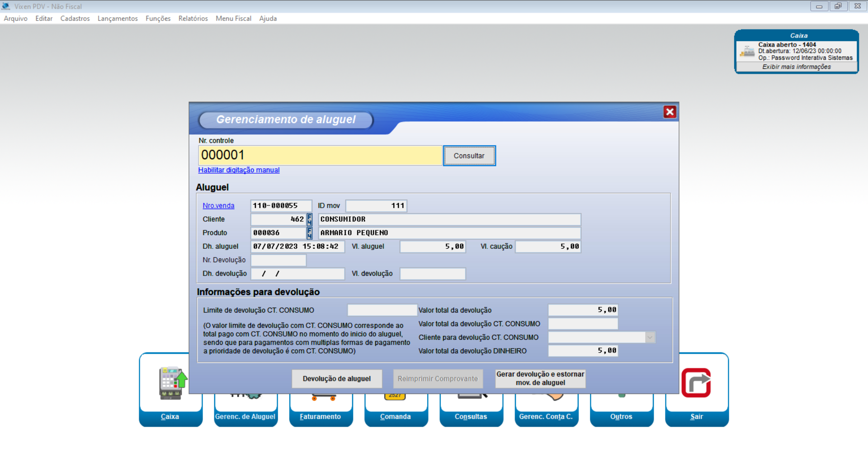
Task: Open the Lançamentos menu
Action: (x=118, y=19)
